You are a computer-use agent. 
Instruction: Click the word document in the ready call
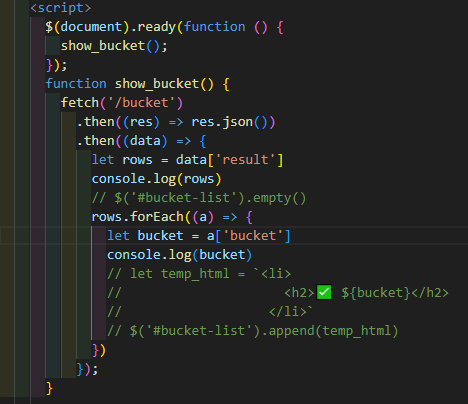pyautogui.click(x=91, y=27)
